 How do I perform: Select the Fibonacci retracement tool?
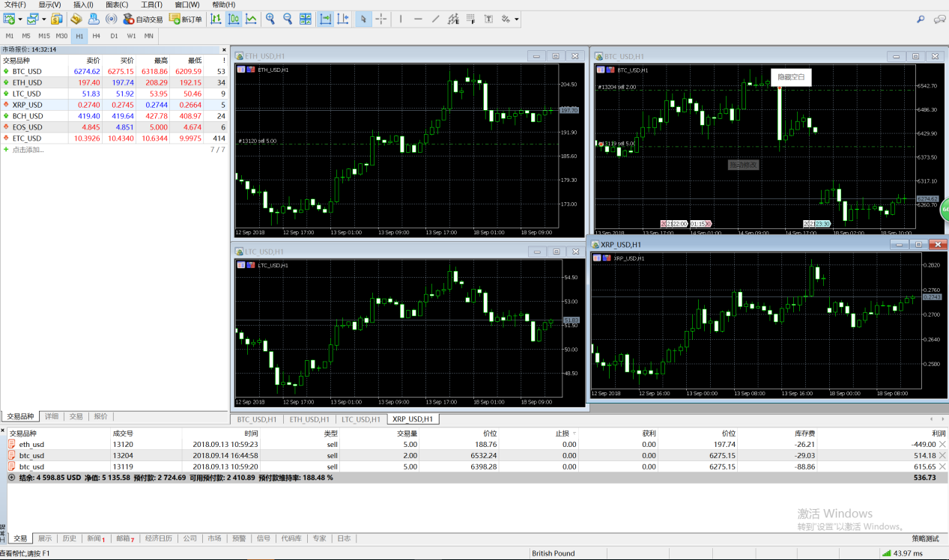[x=471, y=19]
